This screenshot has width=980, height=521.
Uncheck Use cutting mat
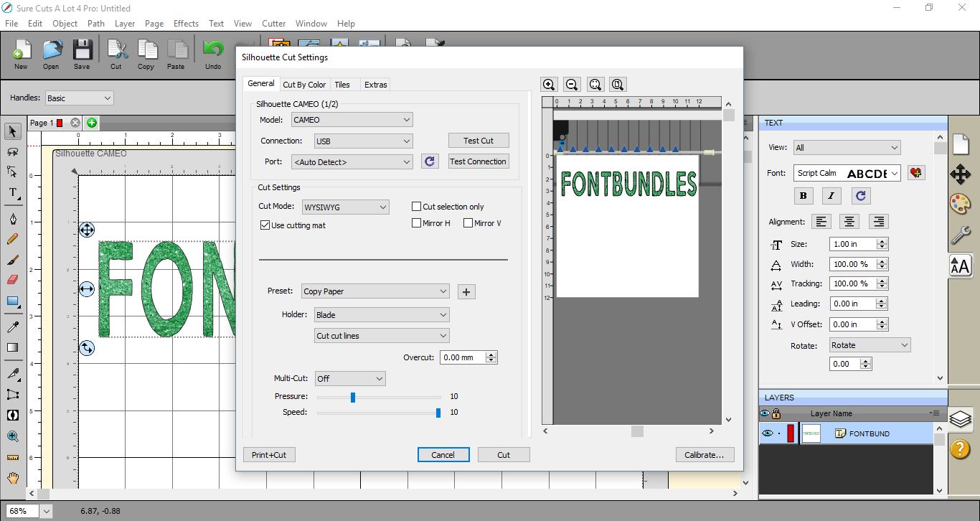[265, 225]
